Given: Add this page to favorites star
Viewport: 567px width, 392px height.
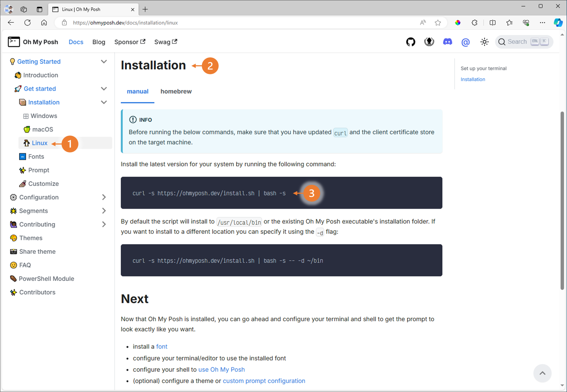Looking at the screenshot, I should (438, 23).
